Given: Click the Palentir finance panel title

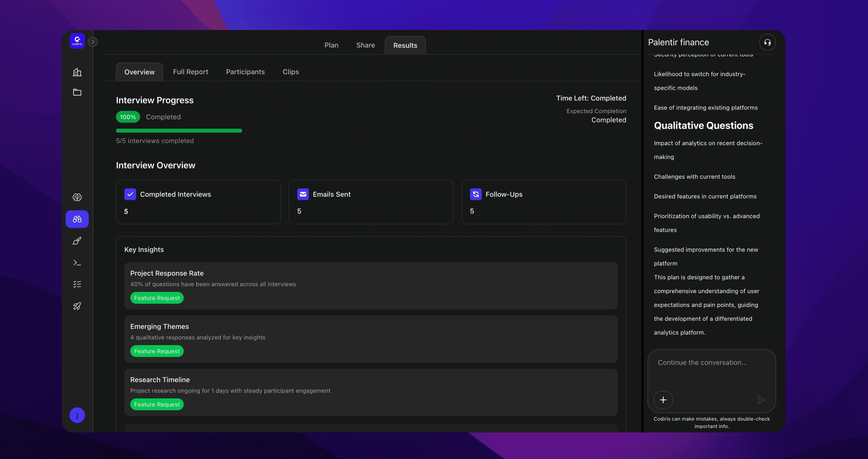Looking at the screenshot, I should 678,42.
